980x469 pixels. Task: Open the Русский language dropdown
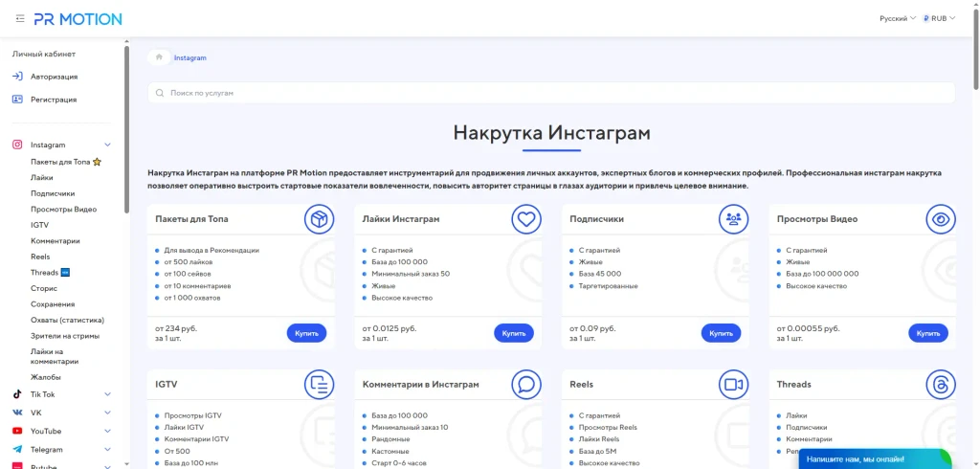click(x=898, y=19)
